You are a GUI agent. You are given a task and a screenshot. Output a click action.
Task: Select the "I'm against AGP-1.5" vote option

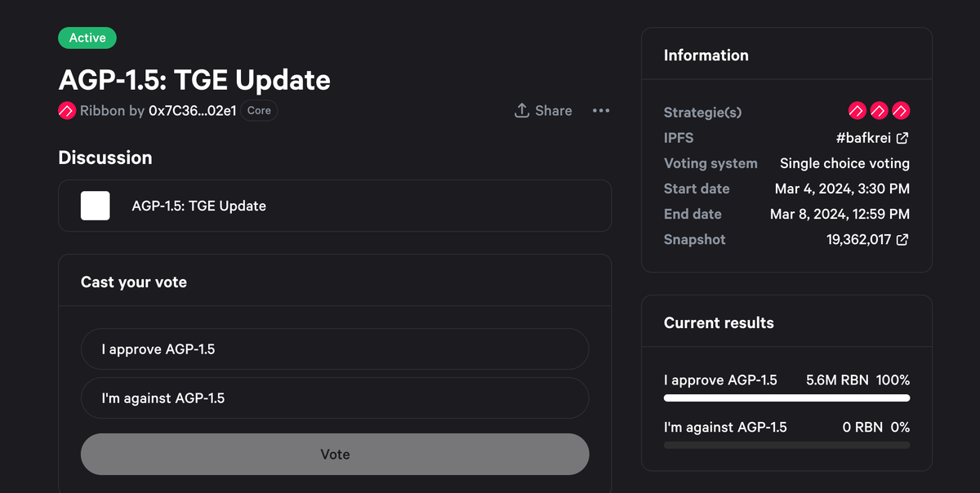[x=335, y=398]
